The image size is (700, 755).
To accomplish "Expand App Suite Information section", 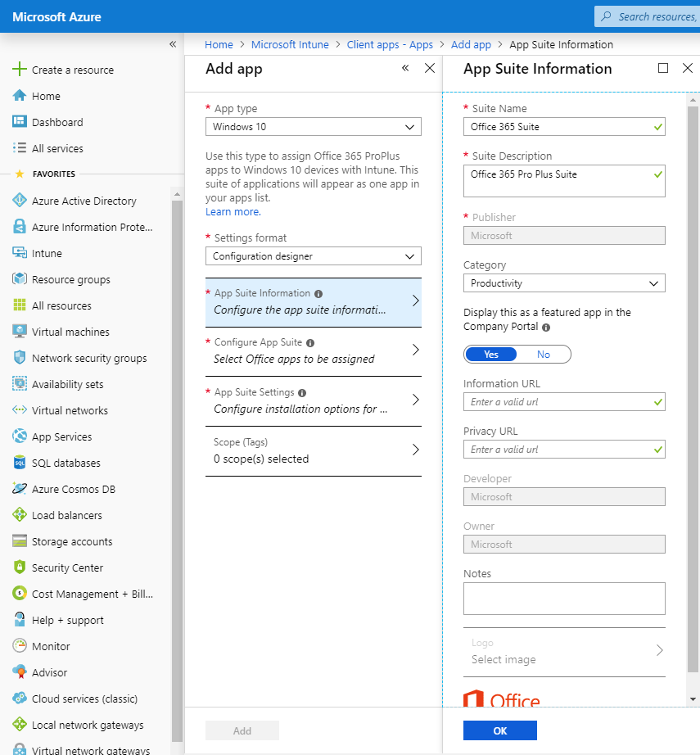I will pyautogui.click(x=314, y=302).
